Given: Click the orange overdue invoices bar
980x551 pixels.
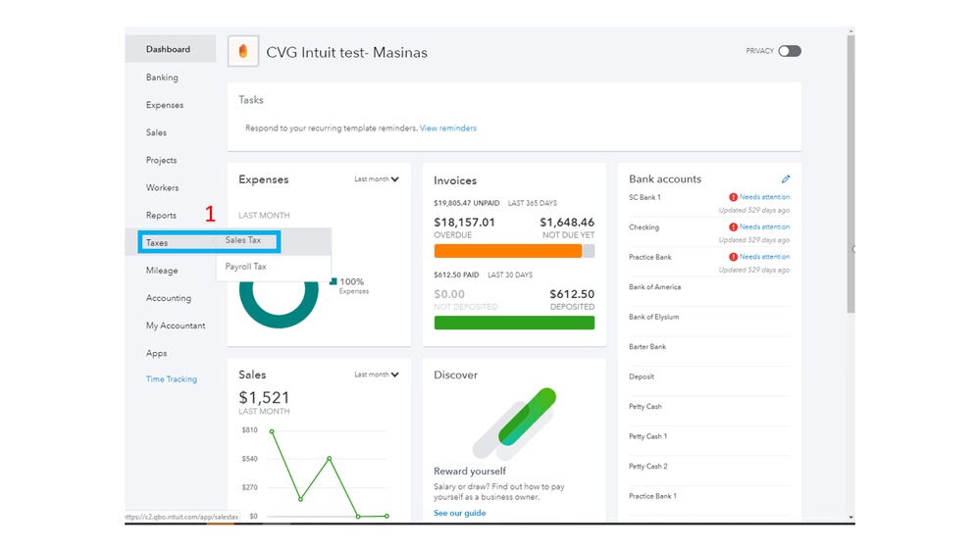Looking at the screenshot, I should tap(507, 251).
